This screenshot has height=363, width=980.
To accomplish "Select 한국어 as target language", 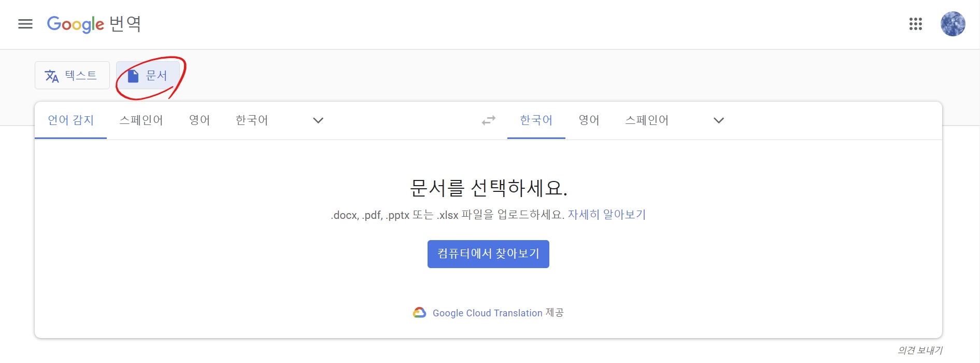I will [536, 120].
